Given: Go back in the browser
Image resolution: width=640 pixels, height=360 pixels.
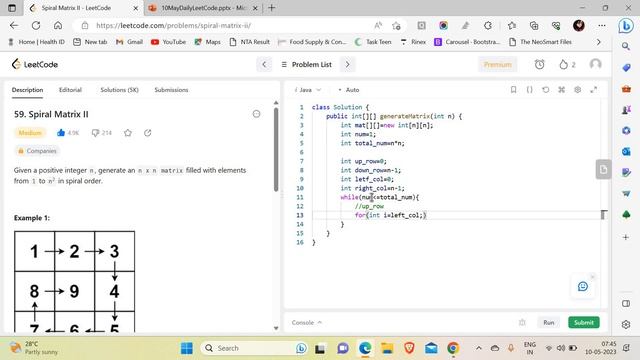Looking at the screenshot, I should [14, 25].
